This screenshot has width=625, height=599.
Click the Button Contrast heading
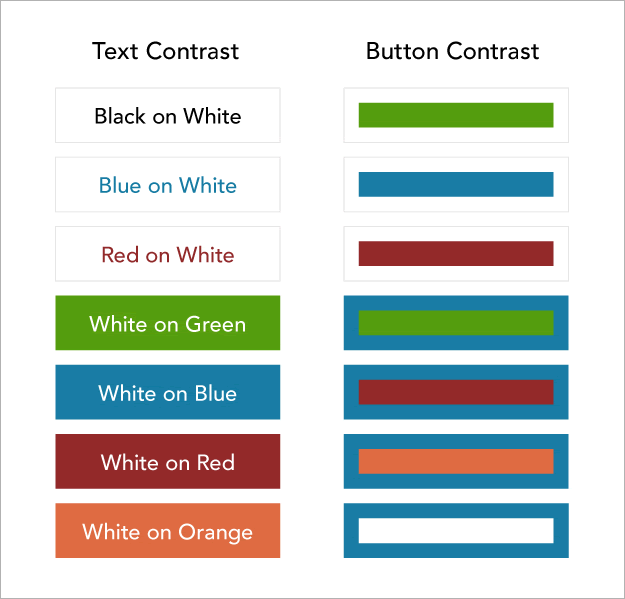[452, 51]
